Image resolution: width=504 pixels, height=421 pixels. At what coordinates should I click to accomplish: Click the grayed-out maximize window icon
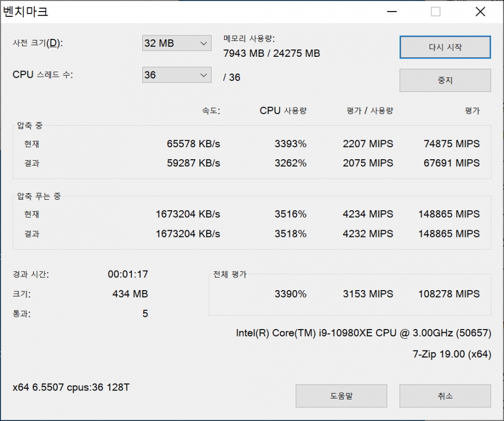click(435, 12)
